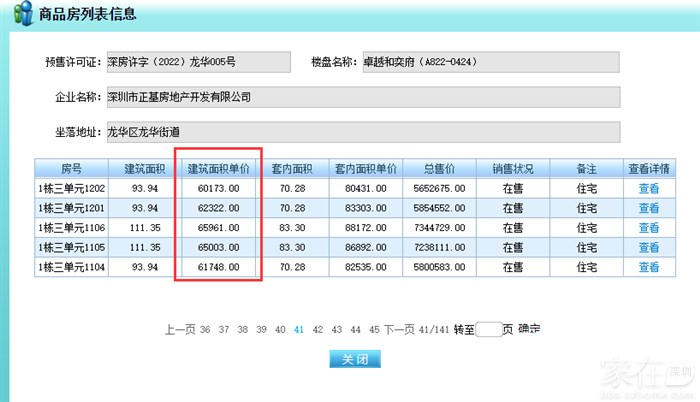The height and width of the screenshot is (402, 700).
Task: View details of unit 1栋三单元1106
Action: pyautogui.click(x=649, y=227)
